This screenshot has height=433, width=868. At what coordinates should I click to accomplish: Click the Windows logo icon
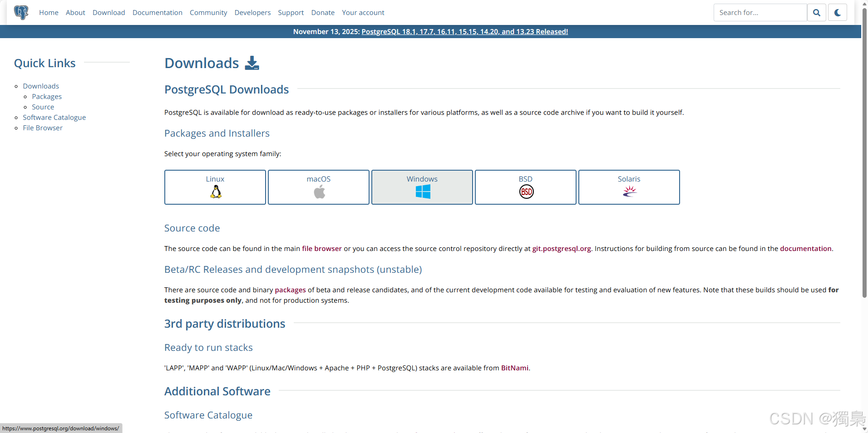click(x=423, y=192)
